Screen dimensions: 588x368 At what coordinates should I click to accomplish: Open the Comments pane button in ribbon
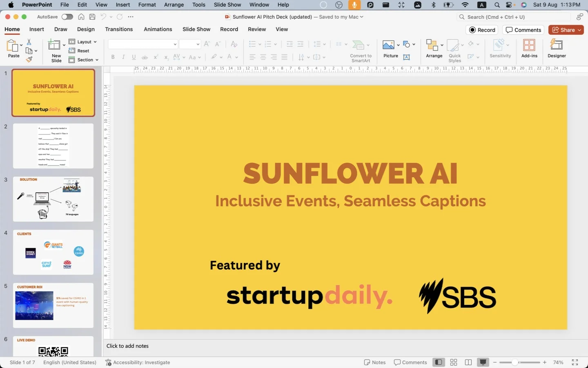[x=523, y=30]
